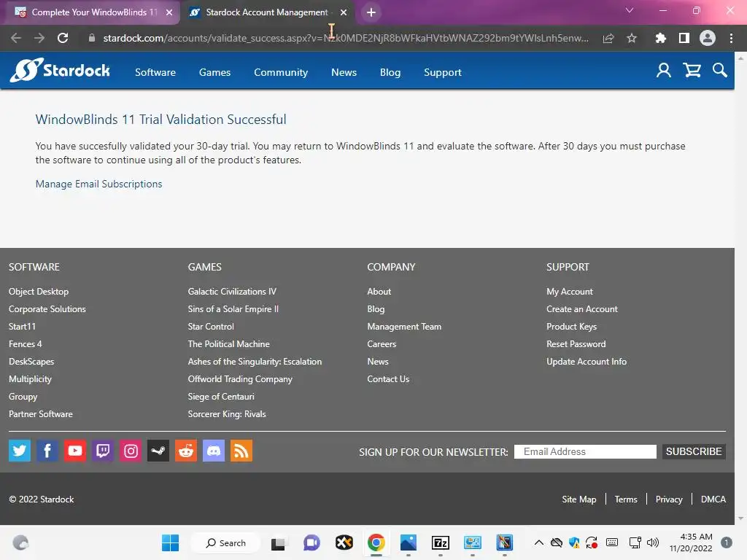Open the Fences 4 footer link
747x560 pixels.
pos(26,344)
